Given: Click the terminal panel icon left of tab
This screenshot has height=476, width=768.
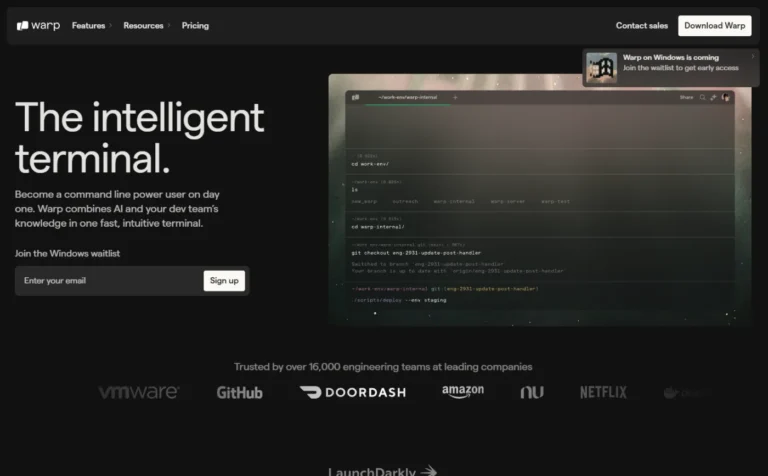Looking at the screenshot, I should (356, 97).
